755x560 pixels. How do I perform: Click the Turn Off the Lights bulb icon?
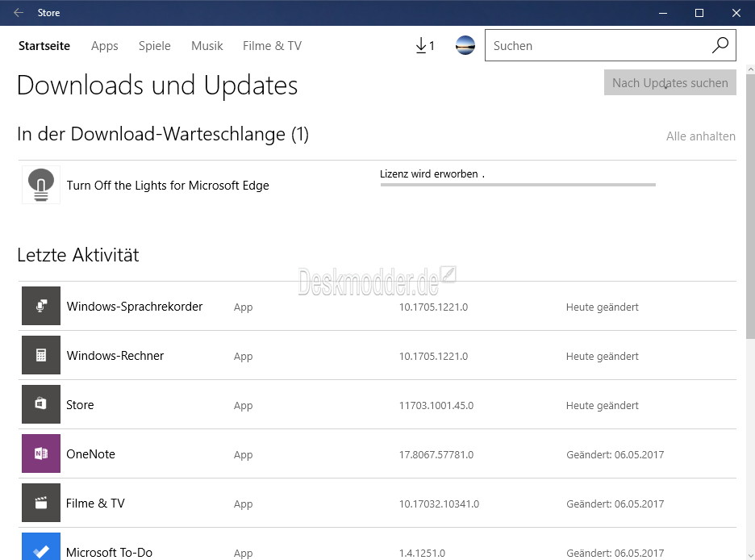[x=41, y=185]
